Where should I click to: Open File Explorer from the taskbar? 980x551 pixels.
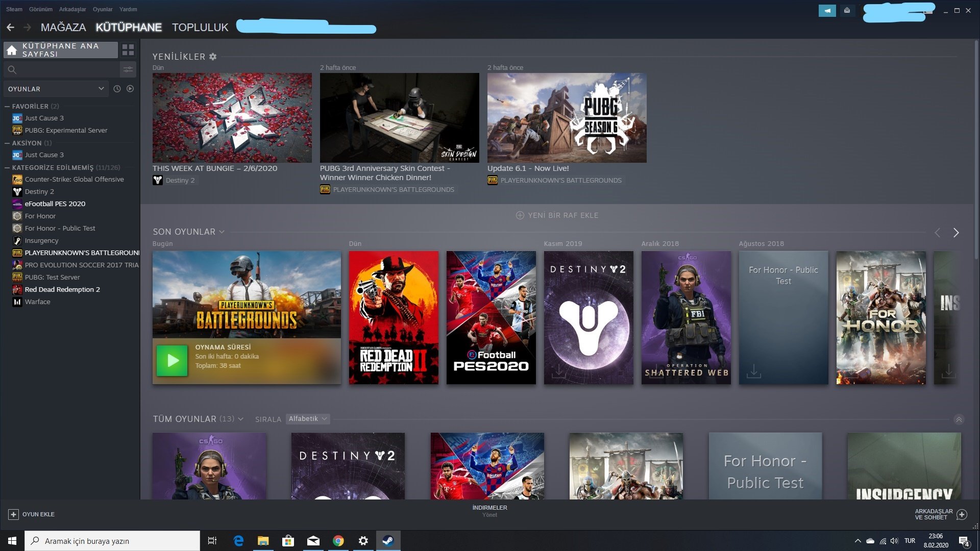coord(263,541)
